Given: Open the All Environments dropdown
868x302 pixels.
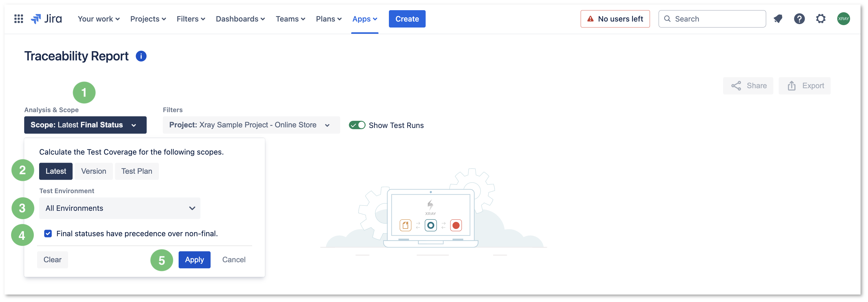Looking at the screenshot, I should click(119, 208).
